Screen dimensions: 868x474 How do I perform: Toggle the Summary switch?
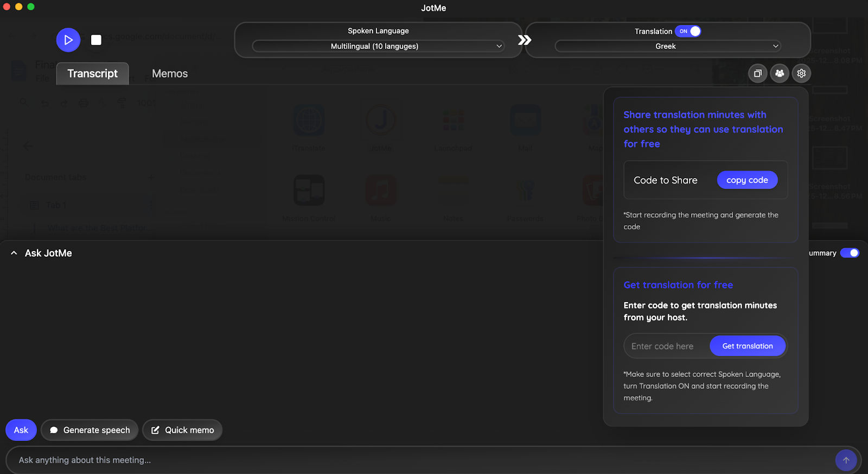point(850,253)
